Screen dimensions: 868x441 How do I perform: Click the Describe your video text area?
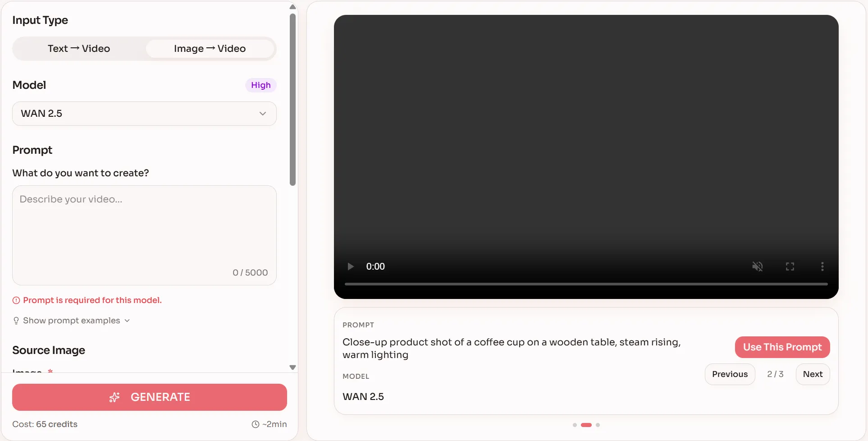click(x=144, y=225)
